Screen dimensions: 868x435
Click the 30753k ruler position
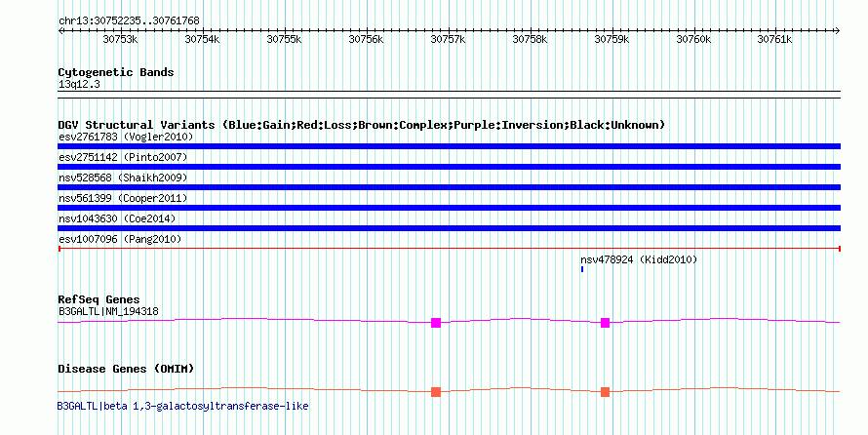(121, 39)
